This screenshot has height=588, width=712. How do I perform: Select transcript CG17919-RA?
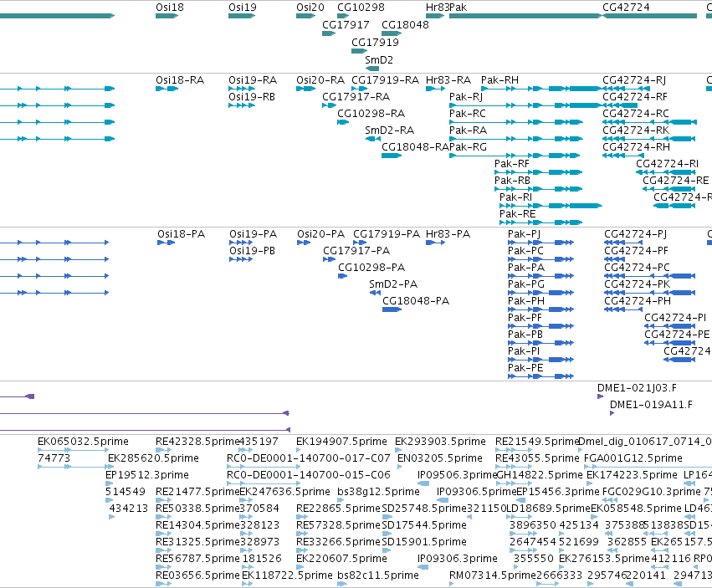[x=359, y=89]
